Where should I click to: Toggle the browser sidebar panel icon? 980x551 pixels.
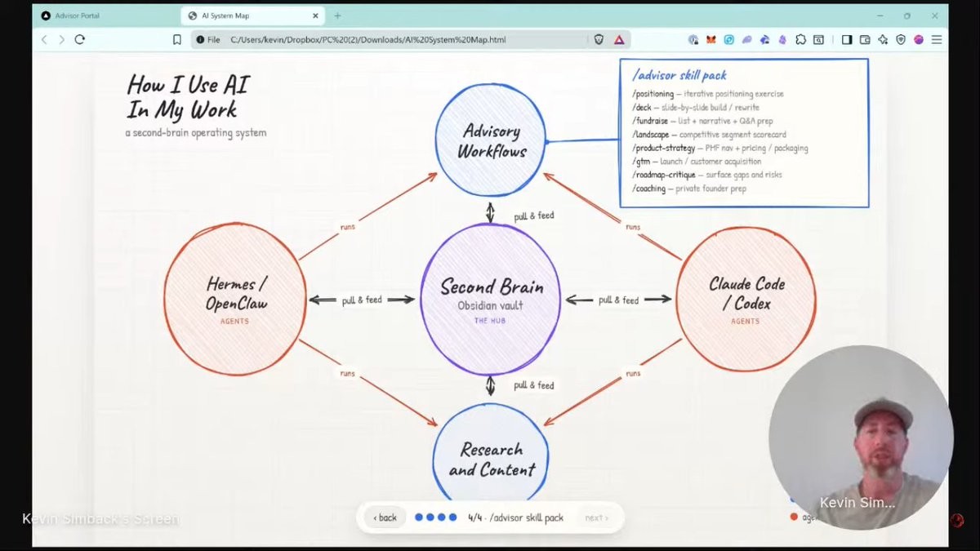(847, 39)
